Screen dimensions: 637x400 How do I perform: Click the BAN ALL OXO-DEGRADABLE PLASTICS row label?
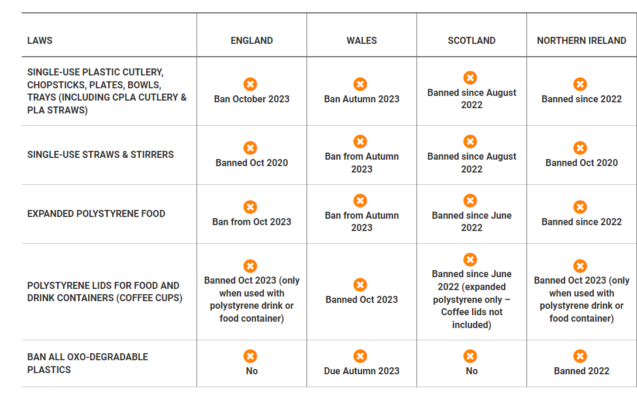(x=87, y=363)
